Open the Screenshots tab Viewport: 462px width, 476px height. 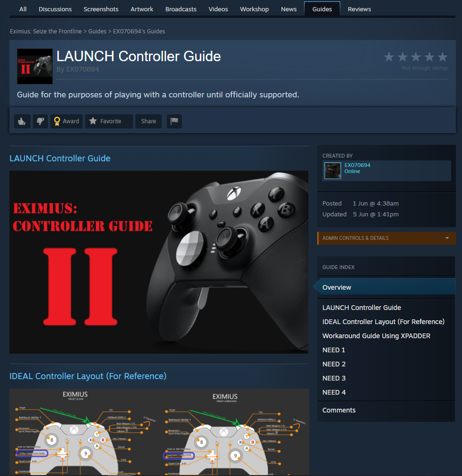pyautogui.click(x=101, y=9)
